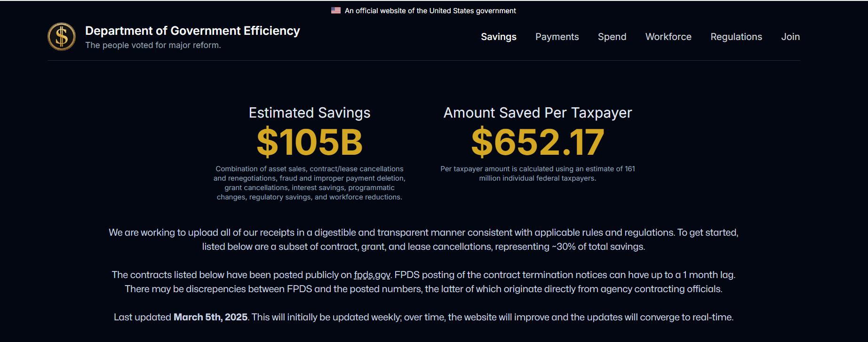Click the savings breakdown description under $105B
868x342 pixels.
(x=310, y=183)
